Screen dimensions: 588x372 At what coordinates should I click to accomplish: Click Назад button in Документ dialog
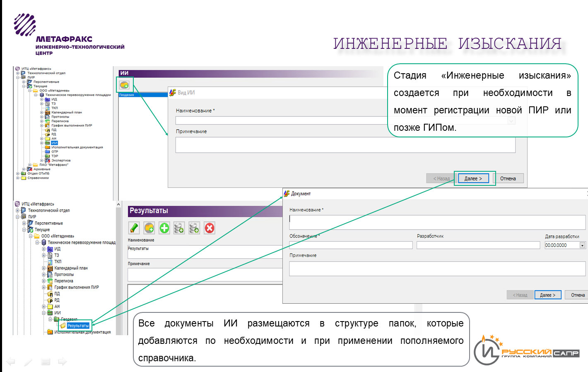520,295
